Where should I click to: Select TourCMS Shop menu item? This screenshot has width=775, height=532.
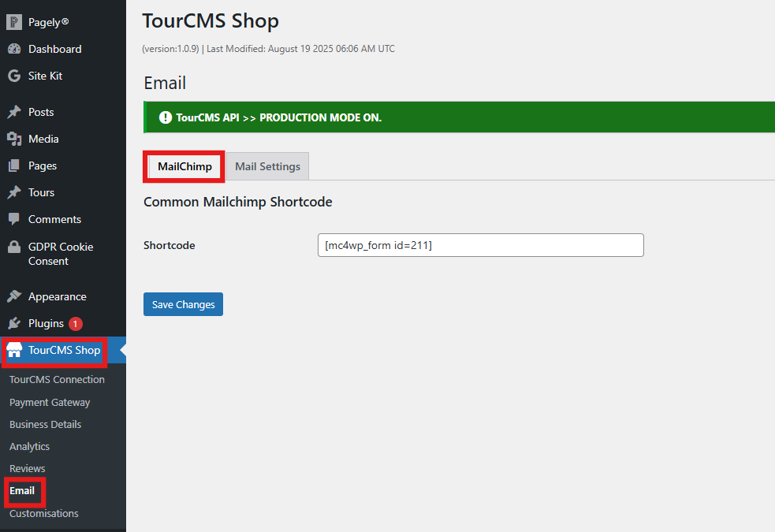point(63,350)
